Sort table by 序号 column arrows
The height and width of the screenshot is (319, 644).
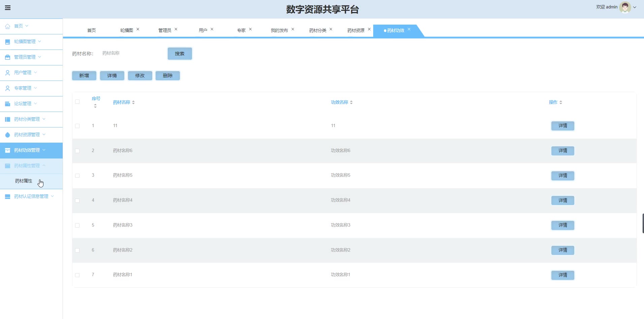coord(95,106)
